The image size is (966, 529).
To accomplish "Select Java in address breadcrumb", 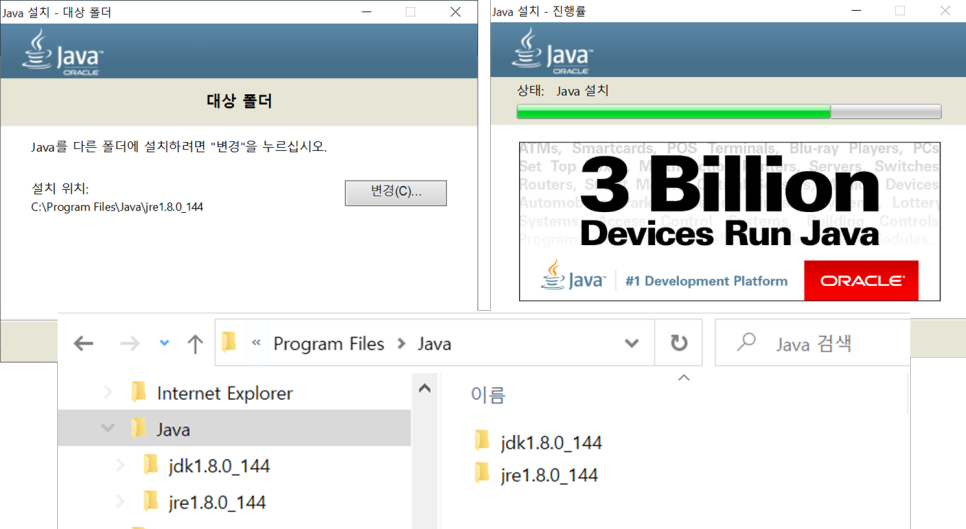I will (434, 344).
